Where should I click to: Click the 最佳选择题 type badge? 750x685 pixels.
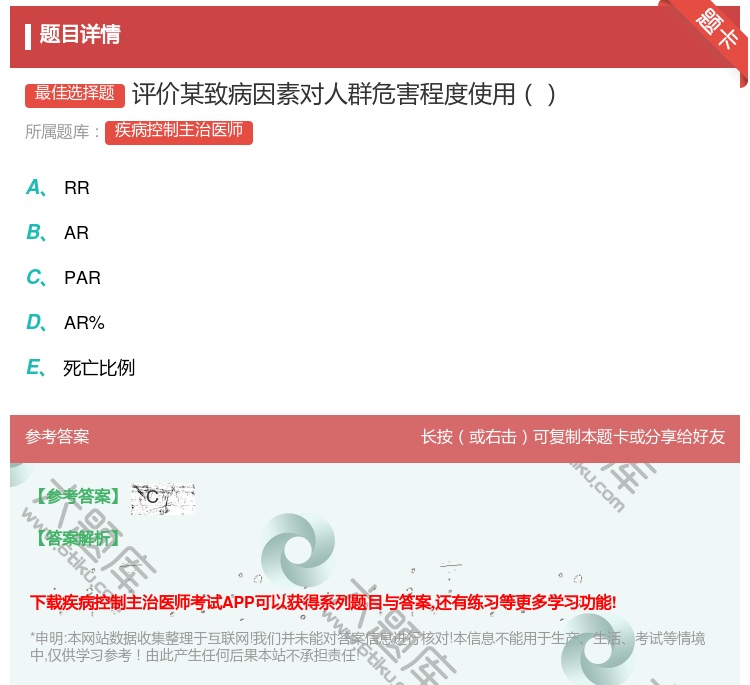pos(75,94)
